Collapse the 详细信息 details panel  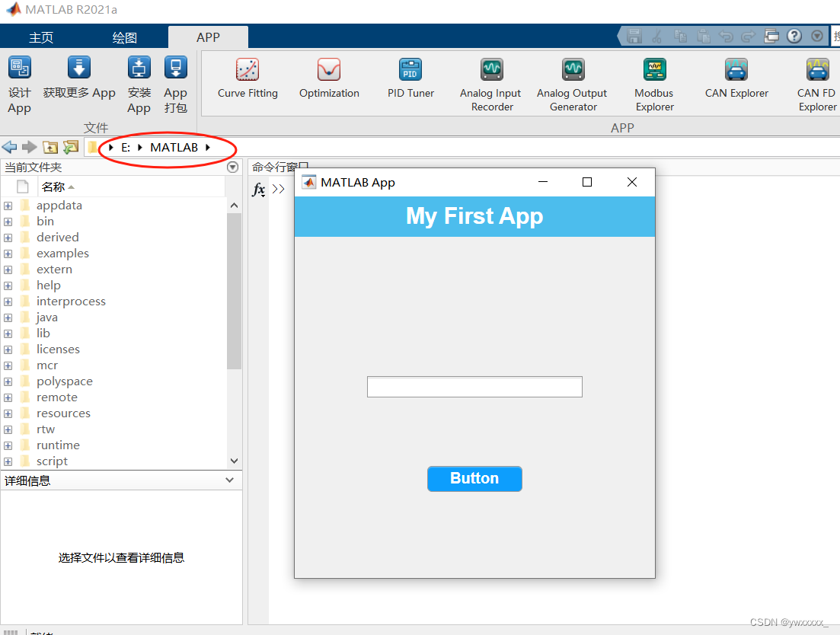230,480
